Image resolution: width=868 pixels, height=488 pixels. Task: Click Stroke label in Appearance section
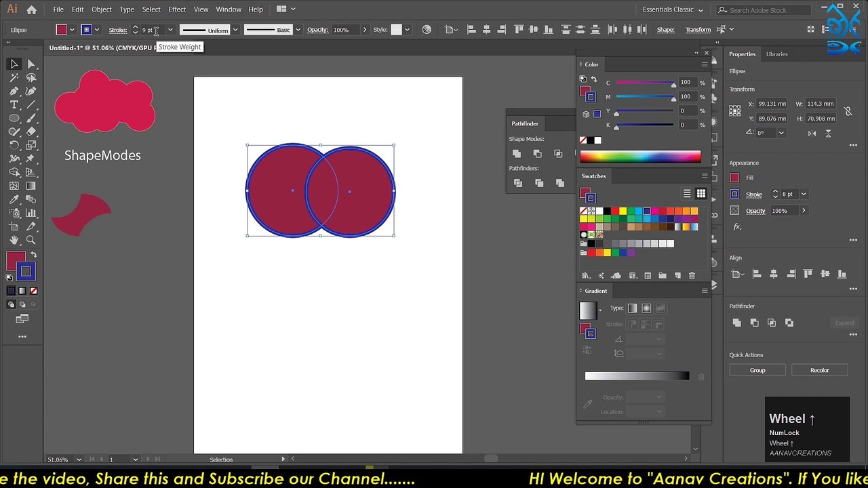click(x=754, y=195)
